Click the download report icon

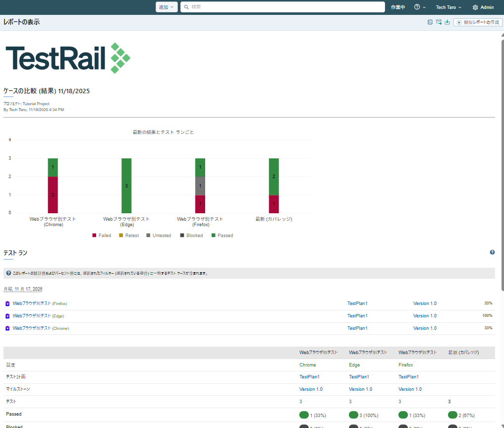click(x=447, y=22)
